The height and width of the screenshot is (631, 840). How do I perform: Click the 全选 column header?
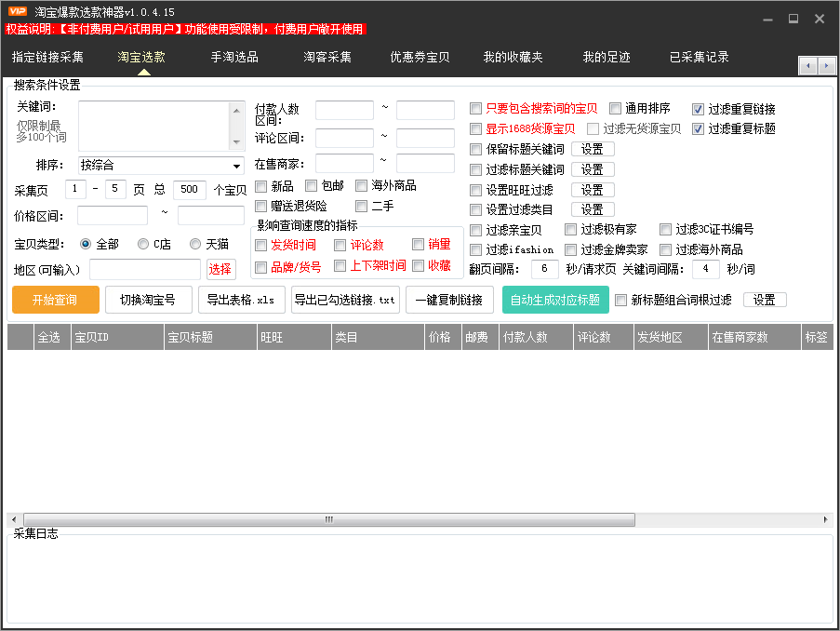pos(52,337)
